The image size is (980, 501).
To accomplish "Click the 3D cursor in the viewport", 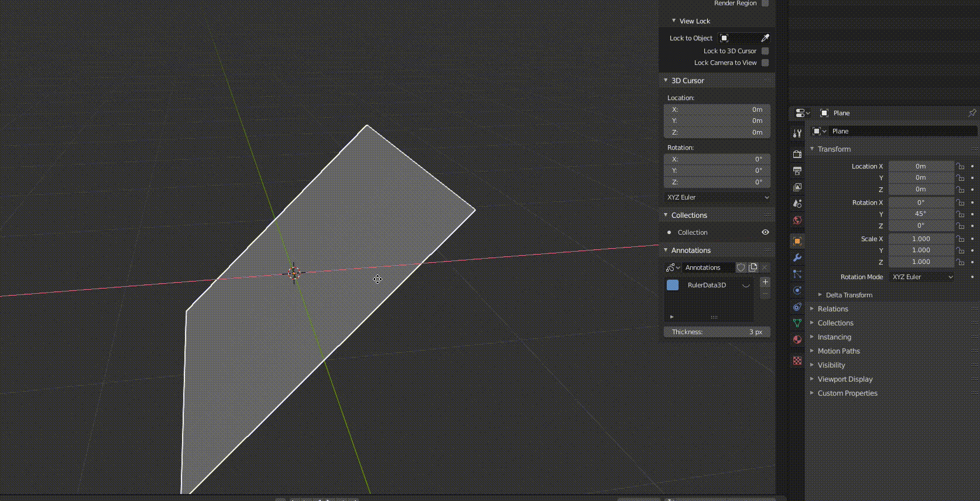I will tap(294, 273).
